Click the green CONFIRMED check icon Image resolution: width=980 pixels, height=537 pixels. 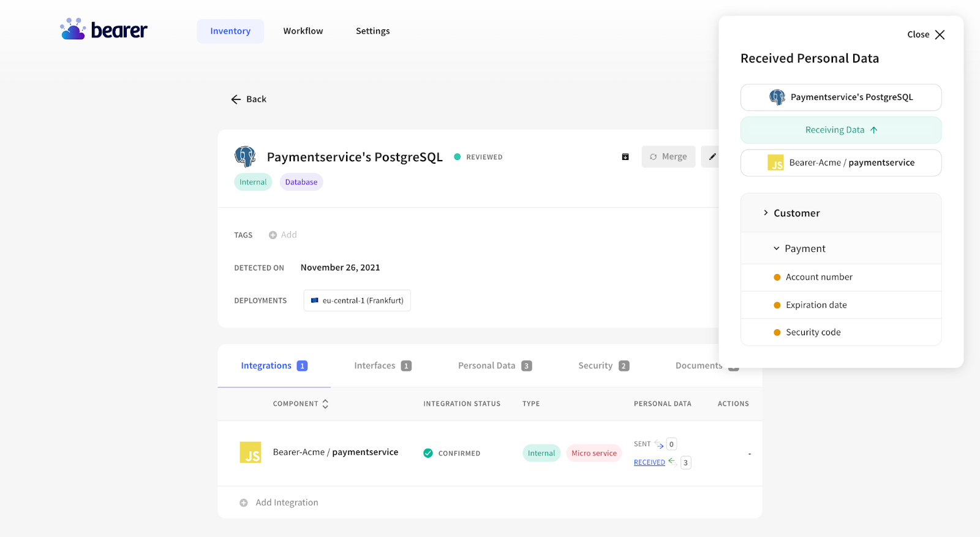click(x=428, y=454)
